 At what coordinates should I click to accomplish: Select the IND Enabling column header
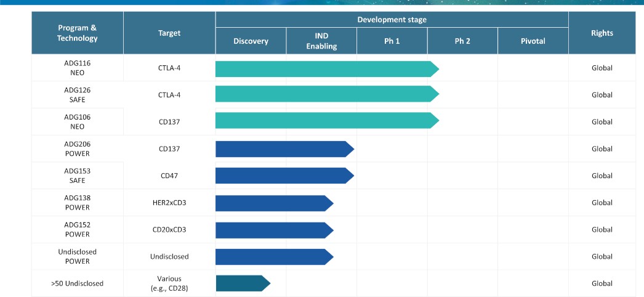pos(321,41)
